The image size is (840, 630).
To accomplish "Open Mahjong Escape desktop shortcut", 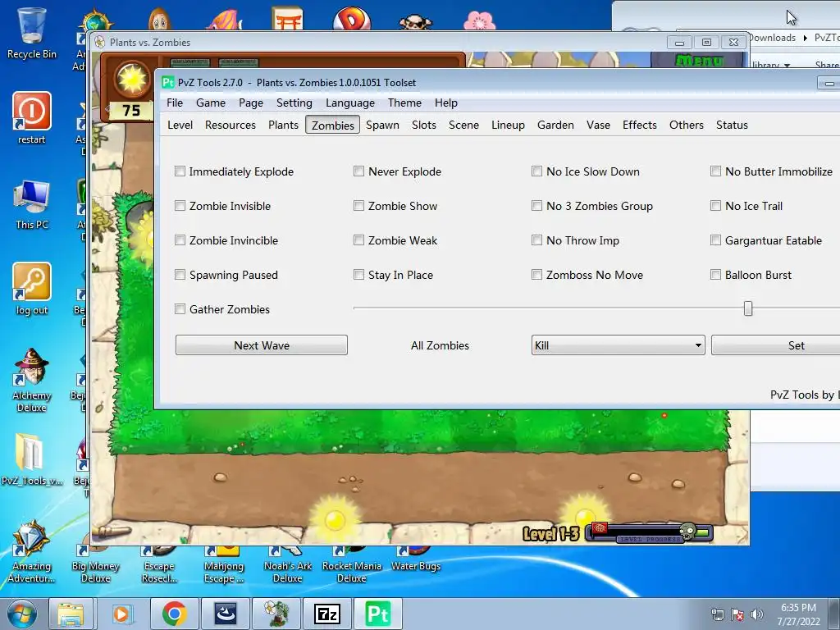I will click(x=223, y=564).
